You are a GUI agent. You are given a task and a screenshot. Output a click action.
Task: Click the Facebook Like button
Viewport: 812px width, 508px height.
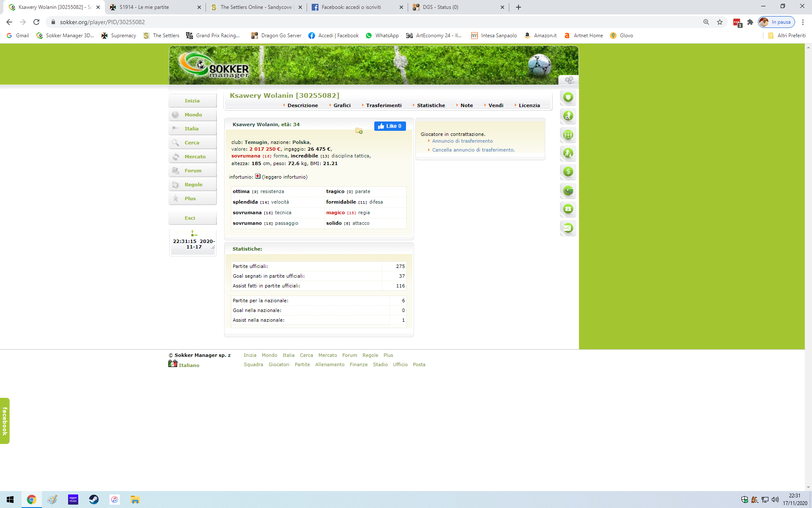(390, 126)
